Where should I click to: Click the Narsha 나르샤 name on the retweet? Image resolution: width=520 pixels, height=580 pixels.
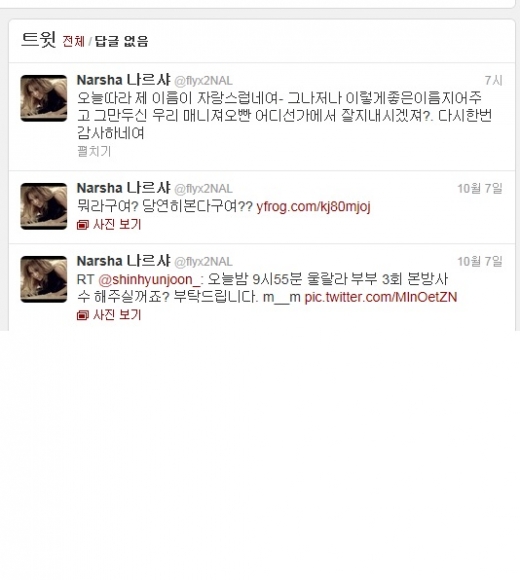[124, 261]
